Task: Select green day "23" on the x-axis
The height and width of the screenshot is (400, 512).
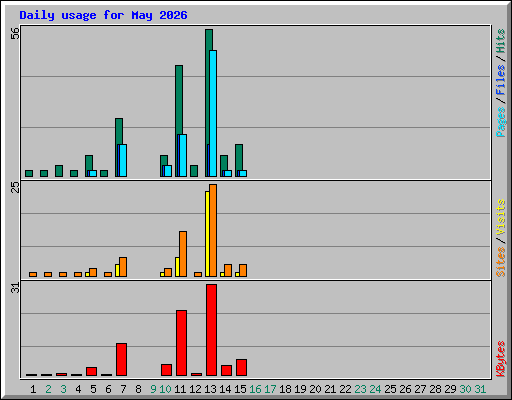Action: [360, 389]
